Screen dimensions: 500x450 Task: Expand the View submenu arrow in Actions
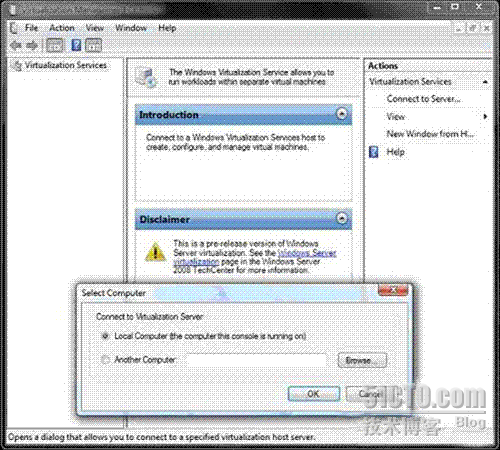(x=485, y=116)
